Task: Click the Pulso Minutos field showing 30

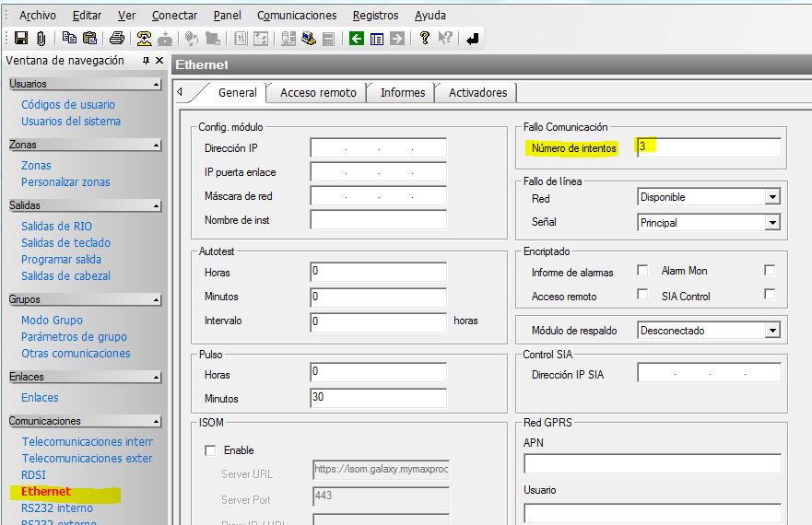Action: click(x=378, y=398)
